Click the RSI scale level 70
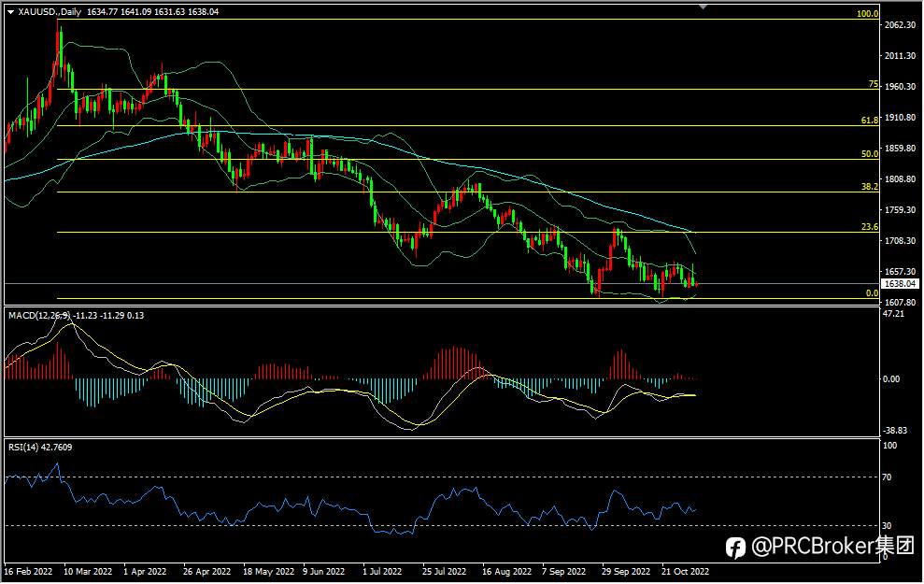 tap(887, 477)
